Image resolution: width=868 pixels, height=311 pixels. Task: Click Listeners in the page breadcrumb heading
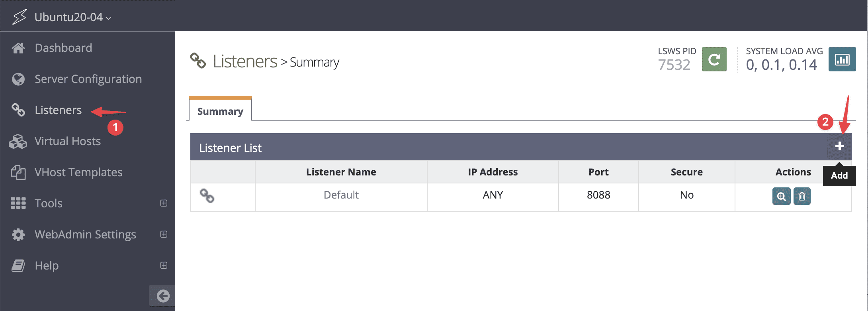coord(245,62)
